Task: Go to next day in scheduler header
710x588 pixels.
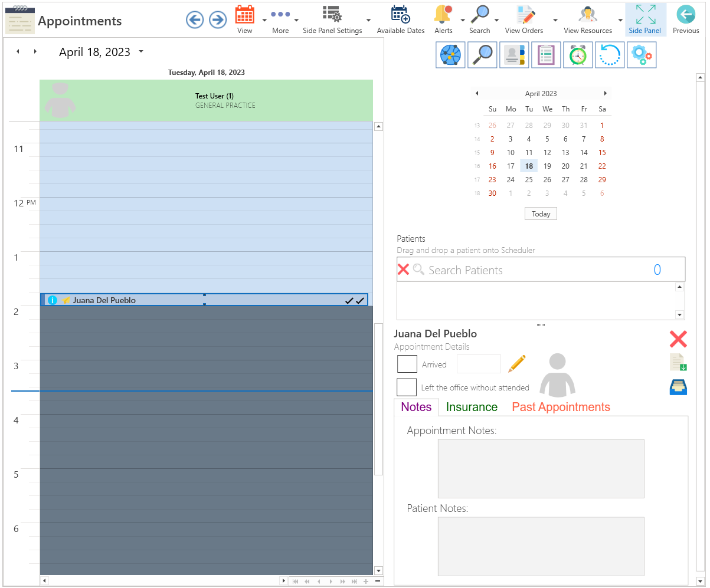Action: pos(35,52)
